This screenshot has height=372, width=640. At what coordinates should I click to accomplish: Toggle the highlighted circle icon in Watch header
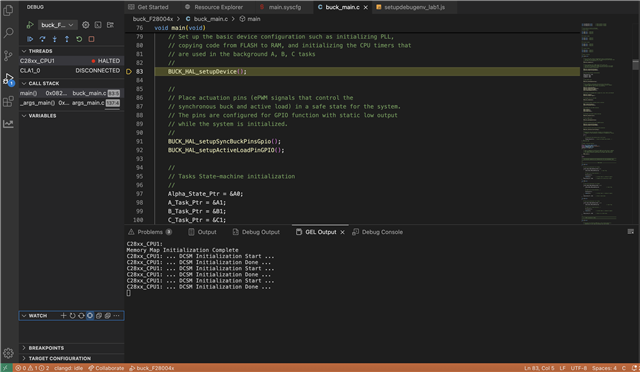[90, 315]
